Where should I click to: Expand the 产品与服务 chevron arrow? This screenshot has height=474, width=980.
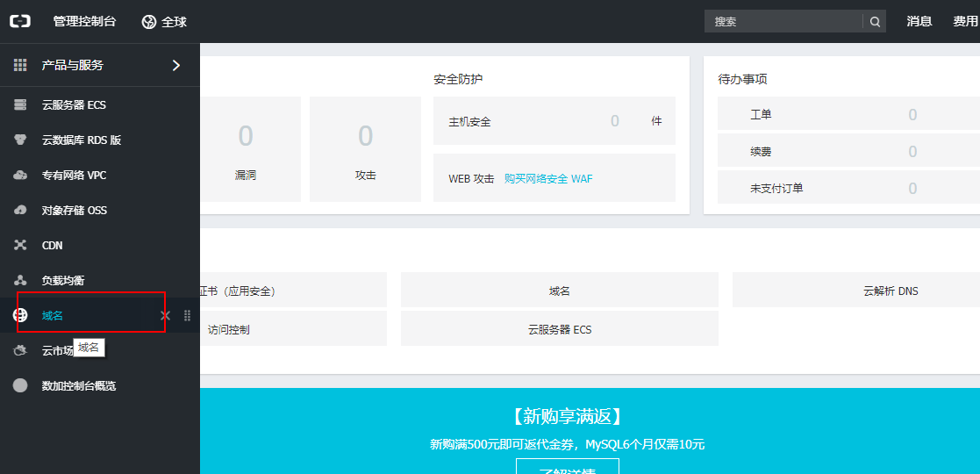click(x=176, y=65)
